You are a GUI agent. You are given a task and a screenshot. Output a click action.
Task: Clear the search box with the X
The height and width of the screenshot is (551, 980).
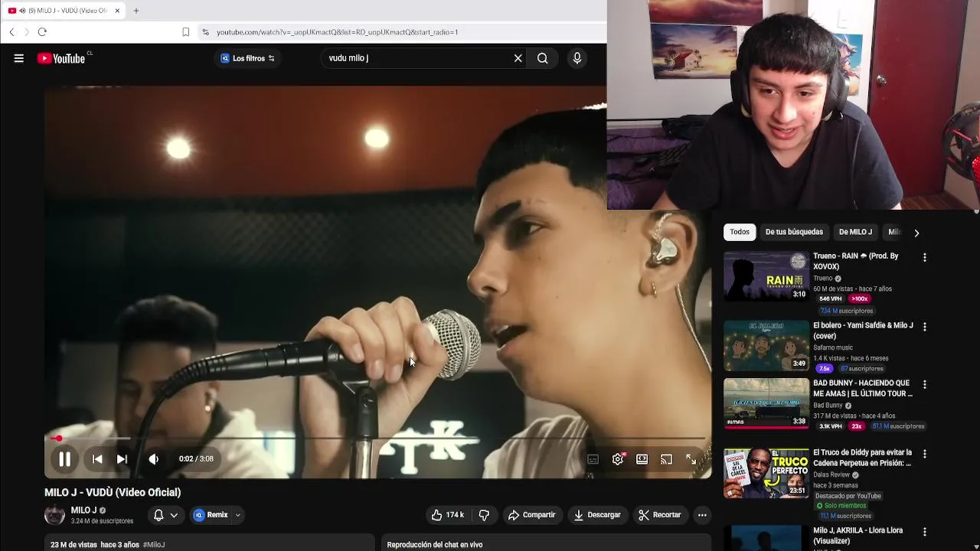[518, 58]
